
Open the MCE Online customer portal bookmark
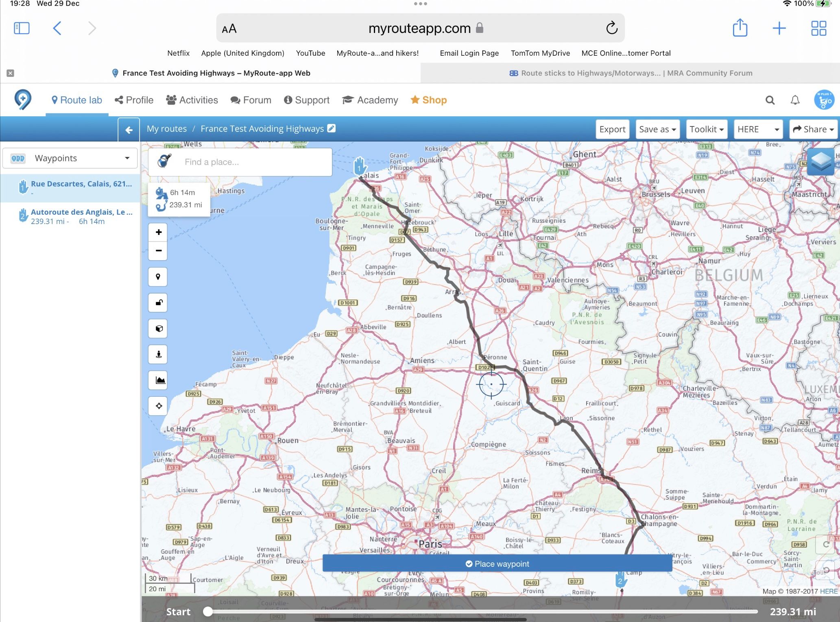click(626, 53)
